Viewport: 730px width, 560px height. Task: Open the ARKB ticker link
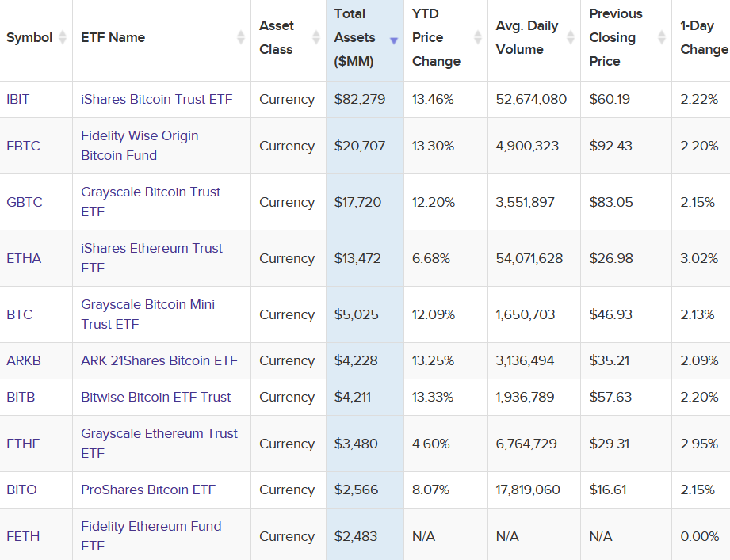(x=24, y=360)
